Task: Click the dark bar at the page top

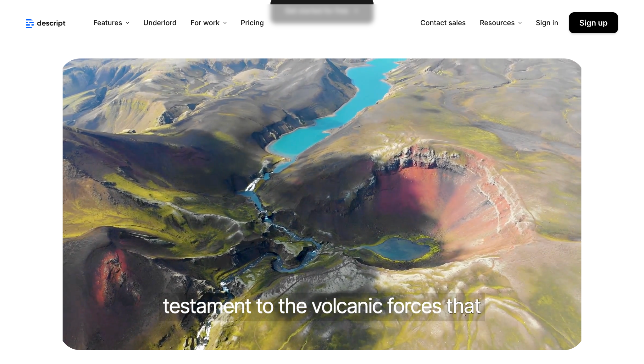Action: click(322, 2)
